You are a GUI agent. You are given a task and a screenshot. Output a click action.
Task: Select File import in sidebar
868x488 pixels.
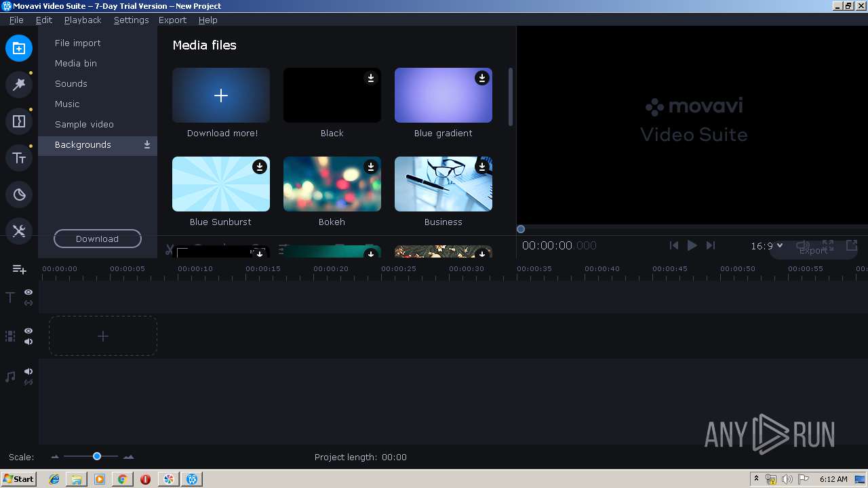click(98, 43)
